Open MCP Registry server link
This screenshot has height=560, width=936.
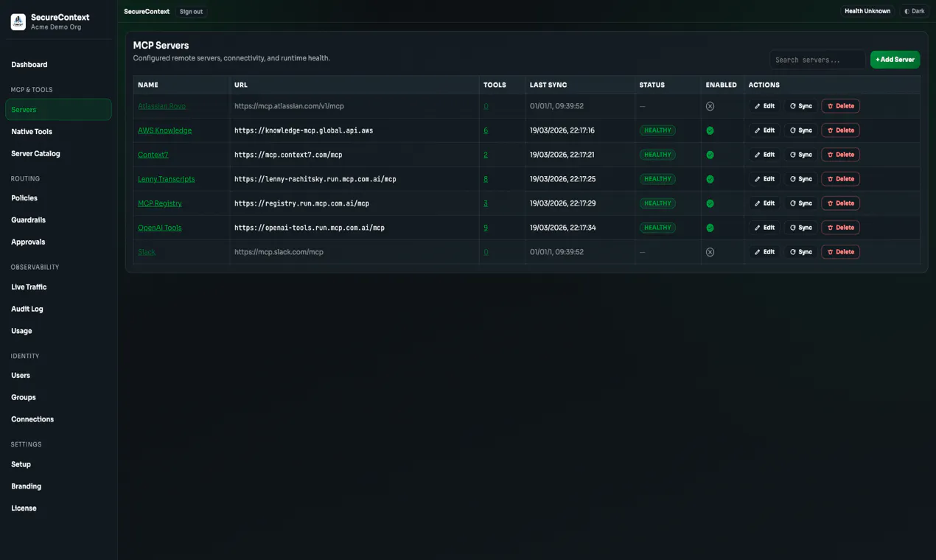pyautogui.click(x=160, y=203)
